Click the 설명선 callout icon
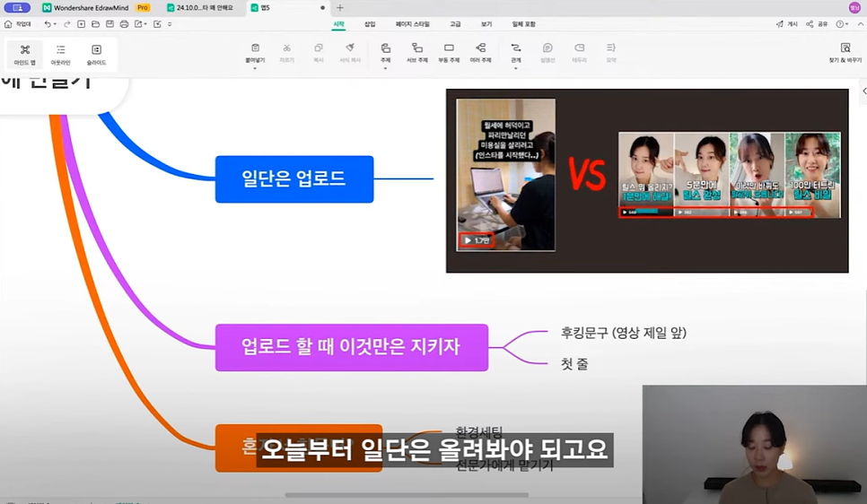 pyautogui.click(x=547, y=48)
